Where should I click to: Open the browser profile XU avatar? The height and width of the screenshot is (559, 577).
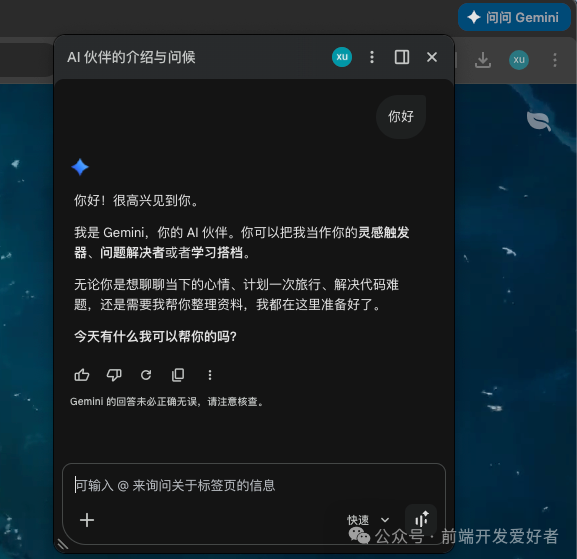click(x=519, y=60)
